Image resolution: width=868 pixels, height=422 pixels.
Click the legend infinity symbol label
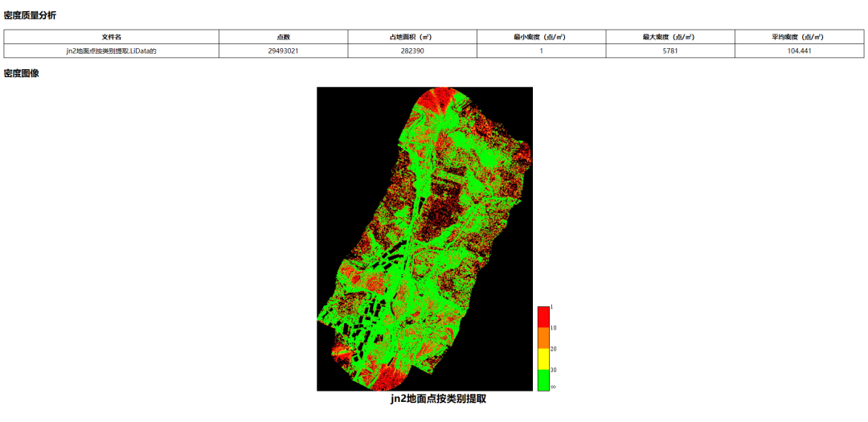tap(553, 387)
